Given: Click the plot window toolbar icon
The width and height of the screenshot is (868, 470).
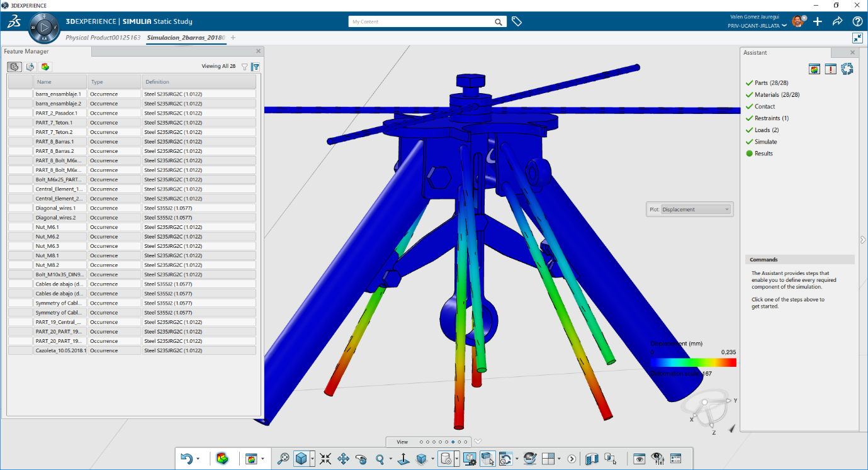Looking at the screenshot, I should pos(252,459).
